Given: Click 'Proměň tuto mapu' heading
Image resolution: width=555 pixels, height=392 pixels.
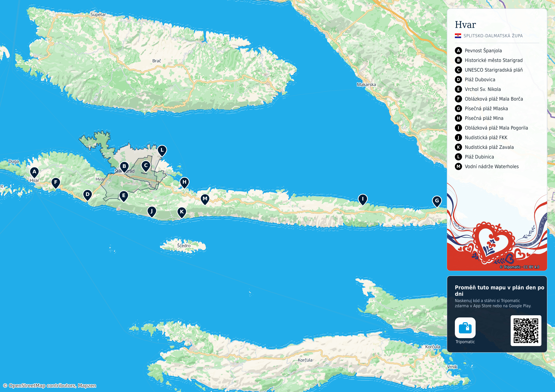Looking at the screenshot, I should [499, 291].
